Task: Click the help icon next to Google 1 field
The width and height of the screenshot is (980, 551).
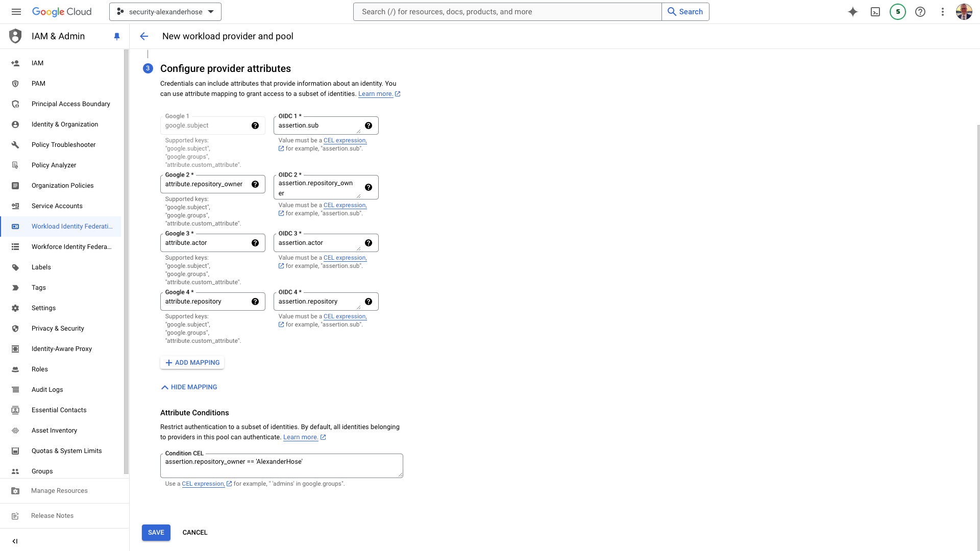Action: [255, 125]
